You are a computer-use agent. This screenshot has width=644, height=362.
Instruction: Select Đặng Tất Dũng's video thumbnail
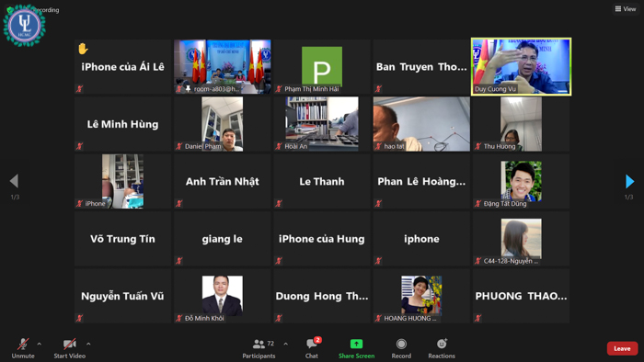(x=522, y=181)
